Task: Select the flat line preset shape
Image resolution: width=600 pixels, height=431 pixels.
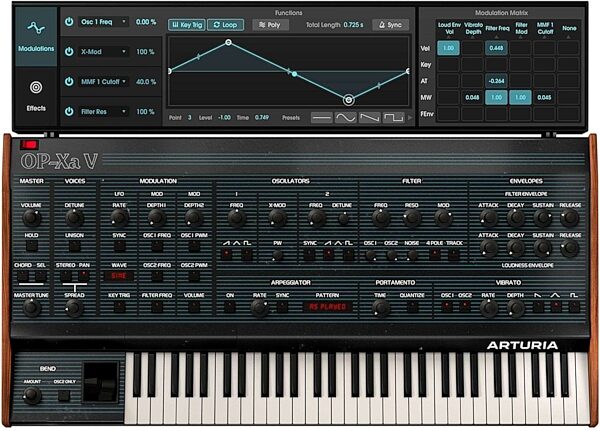Action: point(321,118)
